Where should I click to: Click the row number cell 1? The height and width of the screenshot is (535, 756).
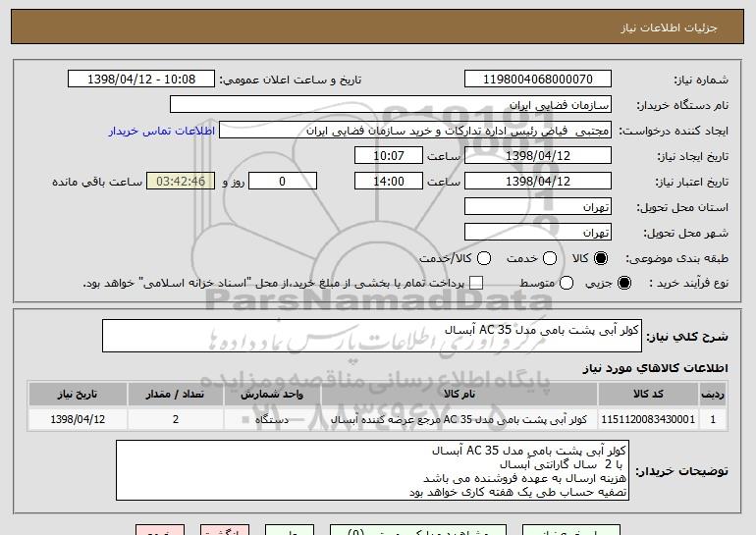[713, 419]
